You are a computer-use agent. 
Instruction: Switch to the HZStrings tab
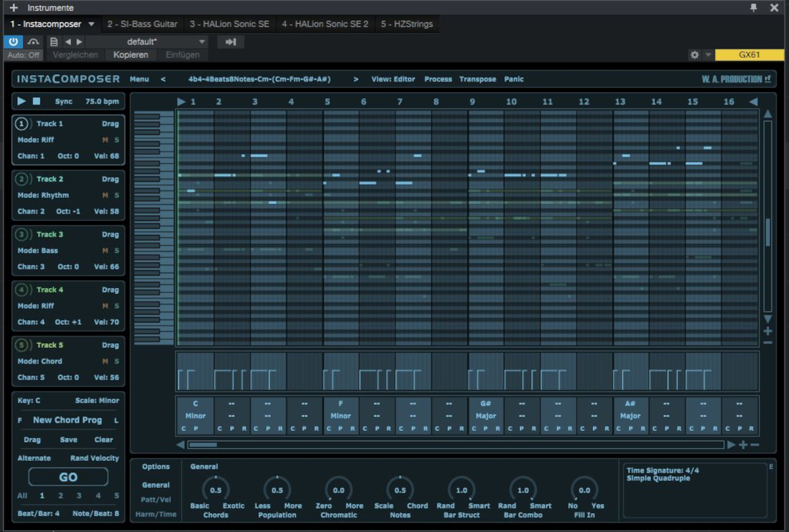tap(407, 24)
